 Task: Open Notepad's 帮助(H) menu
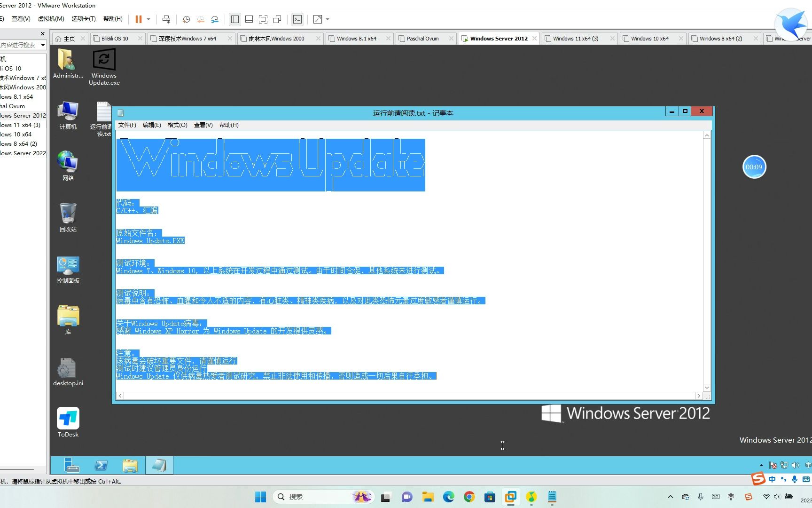(x=229, y=125)
